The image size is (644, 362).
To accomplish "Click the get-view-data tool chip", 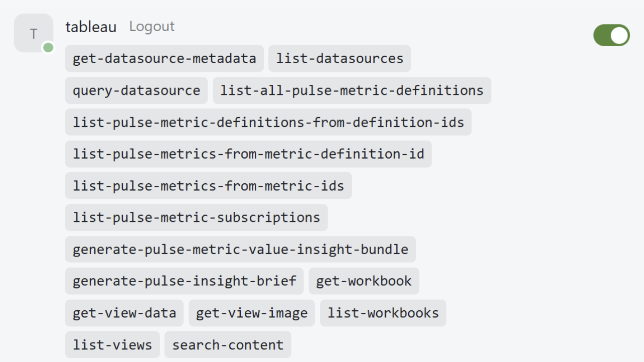I will pyautogui.click(x=124, y=313).
